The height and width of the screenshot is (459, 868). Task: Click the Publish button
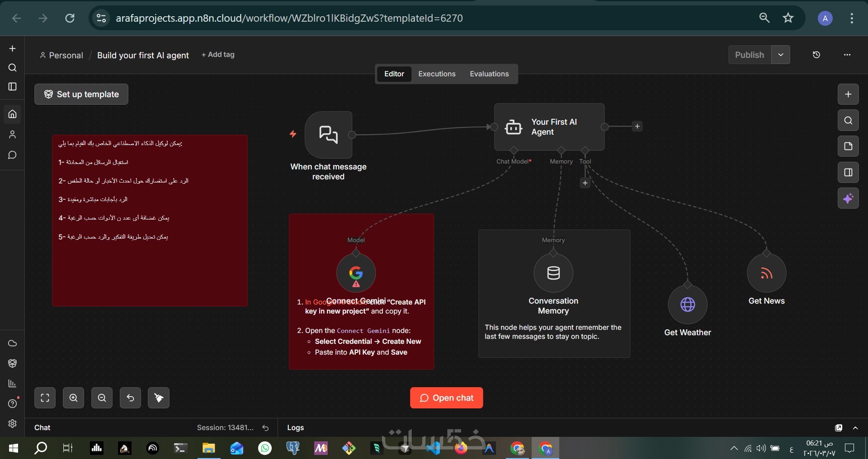tap(750, 55)
